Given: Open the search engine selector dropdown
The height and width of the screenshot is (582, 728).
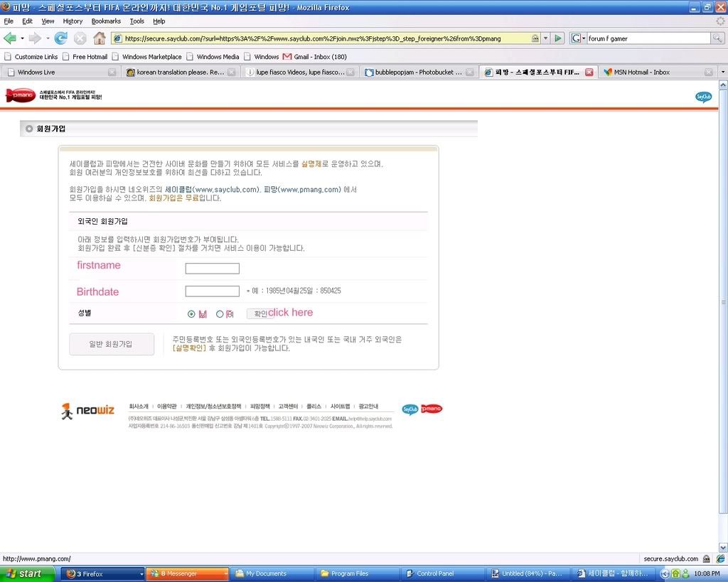Looking at the screenshot, I should 579,38.
